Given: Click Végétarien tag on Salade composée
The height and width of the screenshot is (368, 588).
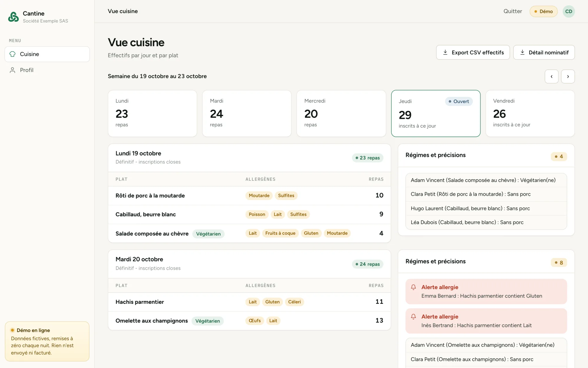Looking at the screenshot, I should [x=208, y=234].
